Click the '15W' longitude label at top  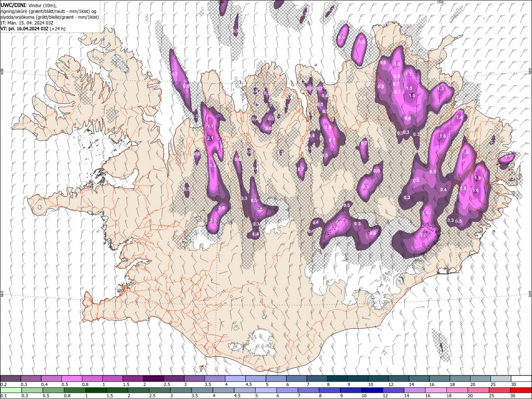[440, 2]
